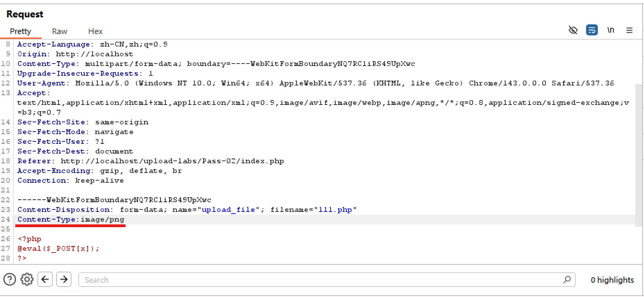Screen dimensions: 644x297
Task: Open the request editor hamburger menu
Action: [x=629, y=30]
